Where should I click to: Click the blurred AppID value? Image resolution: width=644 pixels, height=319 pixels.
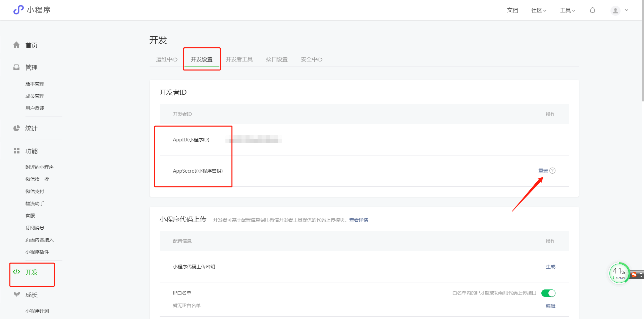coord(254,139)
